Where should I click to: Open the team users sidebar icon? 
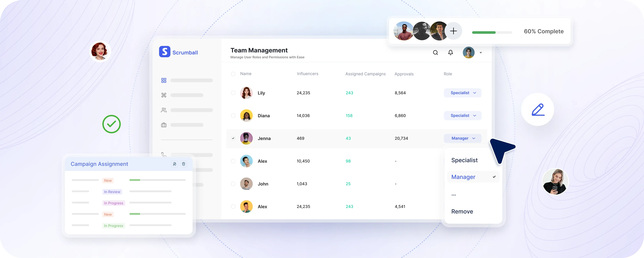click(x=164, y=110)
